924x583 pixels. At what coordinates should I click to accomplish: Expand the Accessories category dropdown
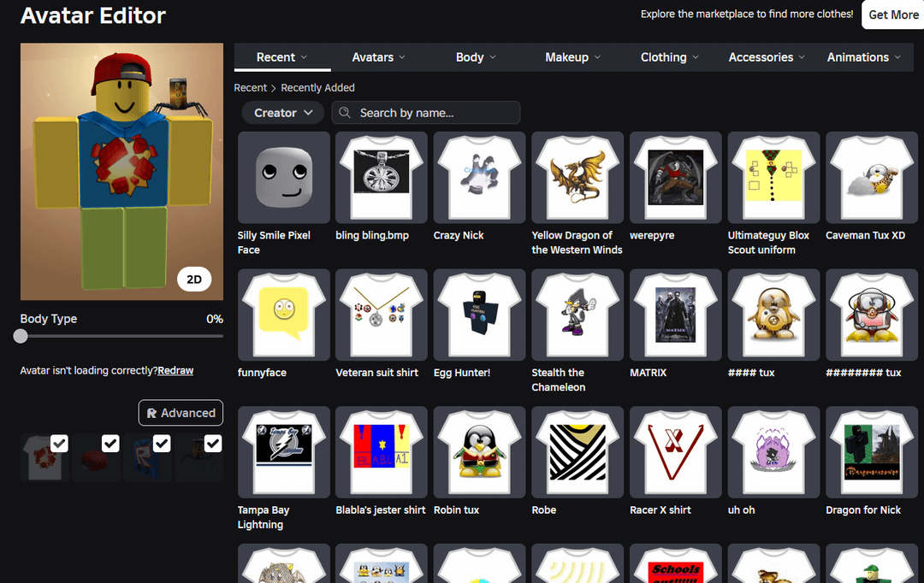[767, 57]
